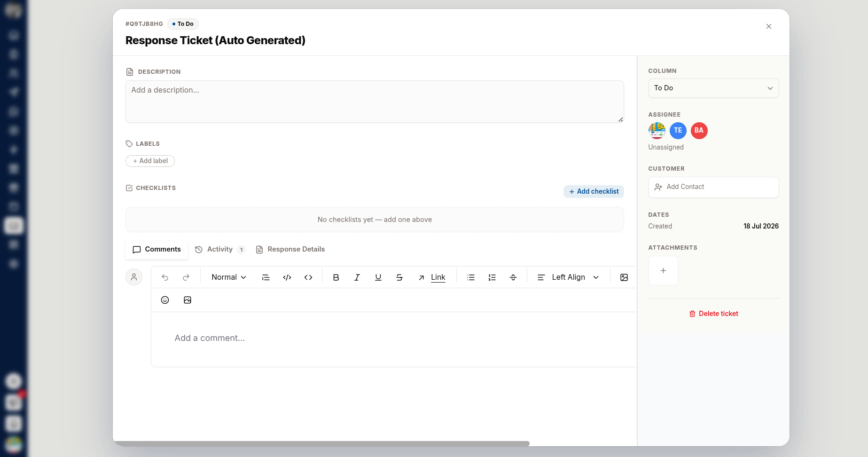Switch to the Activity tab
Image resolution: width=868 pixels, height=457 pixels.
coord(220,249)
